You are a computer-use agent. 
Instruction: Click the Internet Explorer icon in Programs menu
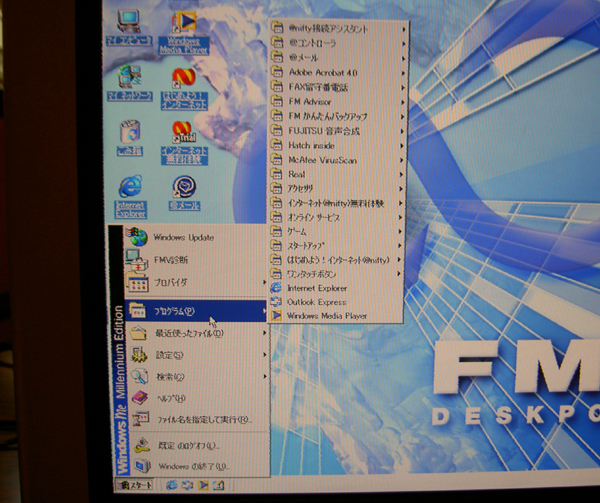click(276, 288)
